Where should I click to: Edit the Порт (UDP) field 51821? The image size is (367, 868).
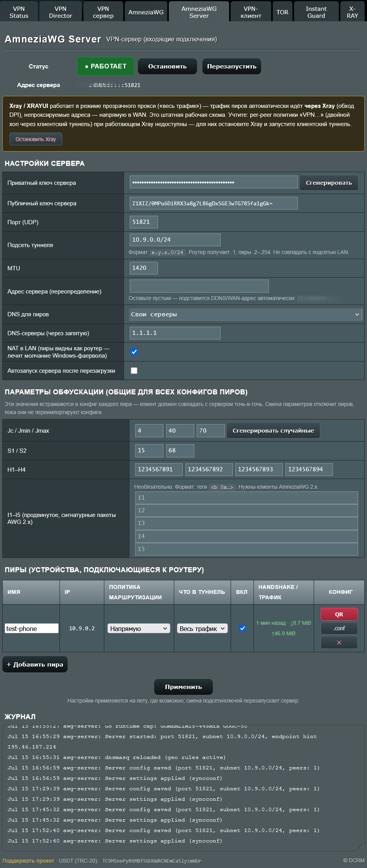(144, 222)
